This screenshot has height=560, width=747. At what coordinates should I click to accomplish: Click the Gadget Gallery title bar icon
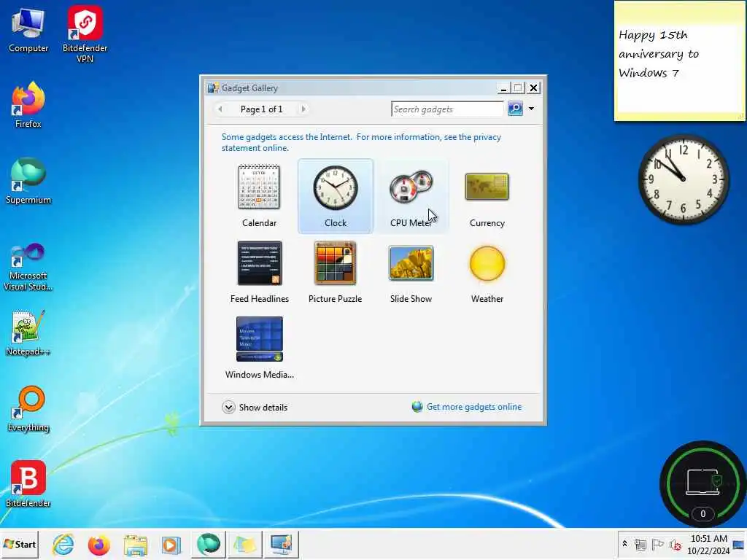tap(213, 87)
